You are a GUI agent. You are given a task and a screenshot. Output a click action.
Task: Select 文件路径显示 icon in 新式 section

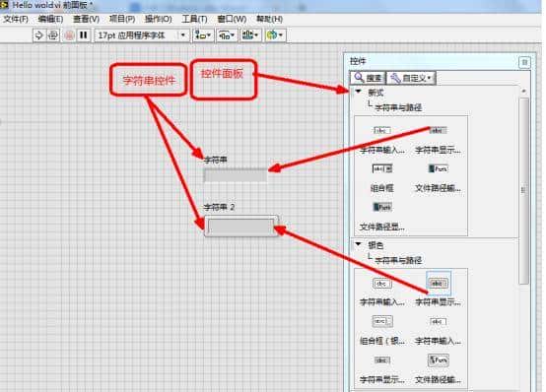coord(382,207)
